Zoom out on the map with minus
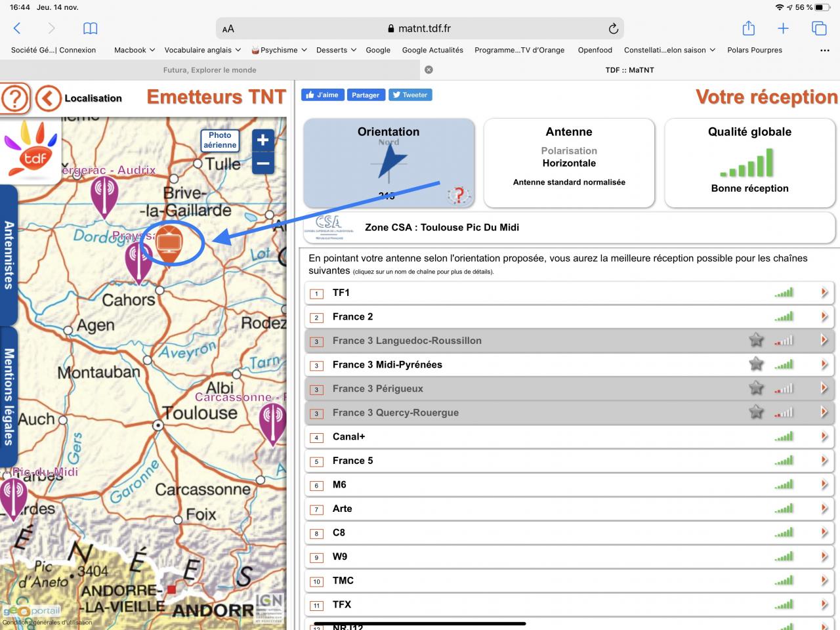 pos(263,163)
